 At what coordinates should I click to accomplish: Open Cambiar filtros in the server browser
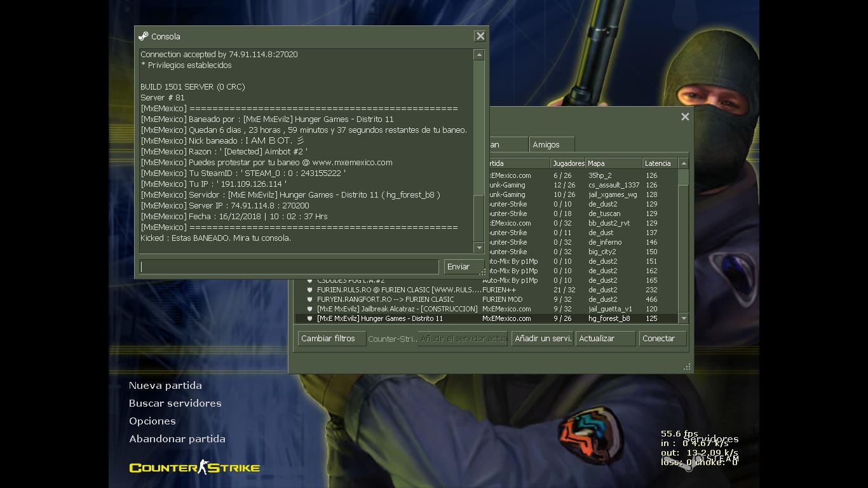332,339
